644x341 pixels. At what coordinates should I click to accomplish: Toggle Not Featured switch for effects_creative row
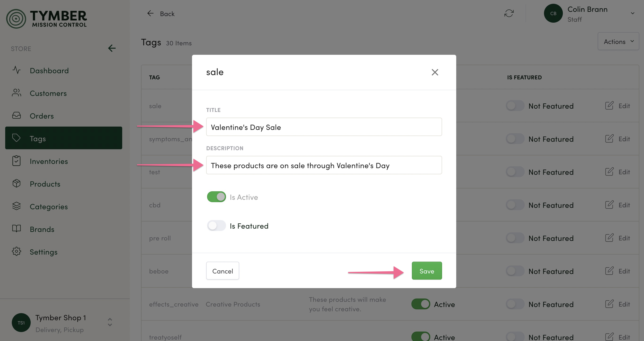(x=515, y=304)
